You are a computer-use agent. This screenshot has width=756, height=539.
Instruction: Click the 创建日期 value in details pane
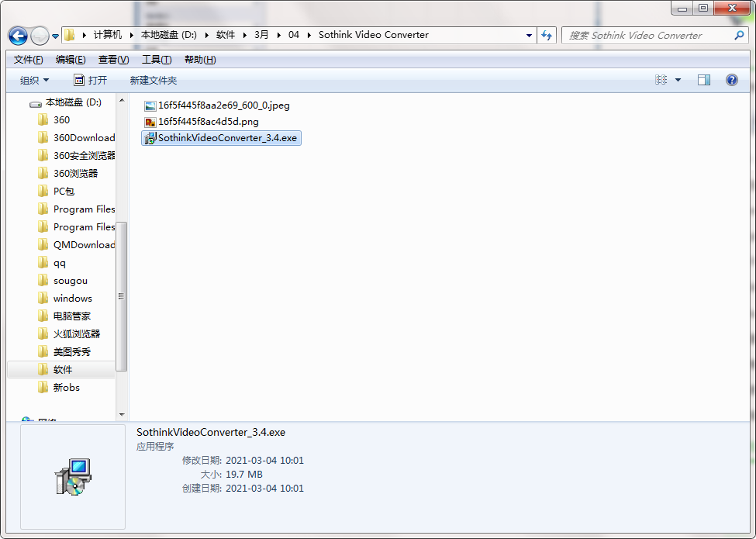[x=264, y=489]
